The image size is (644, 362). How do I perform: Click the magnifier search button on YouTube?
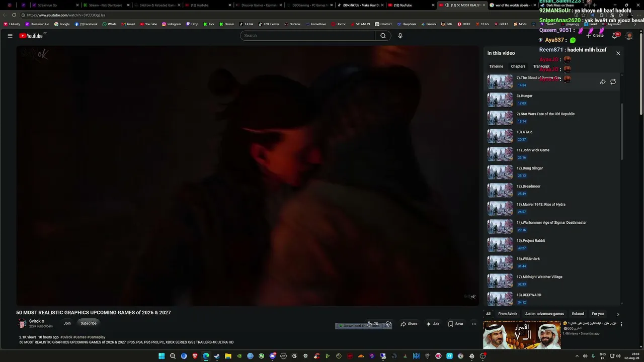pyautogui.click(x=383, y=36)
